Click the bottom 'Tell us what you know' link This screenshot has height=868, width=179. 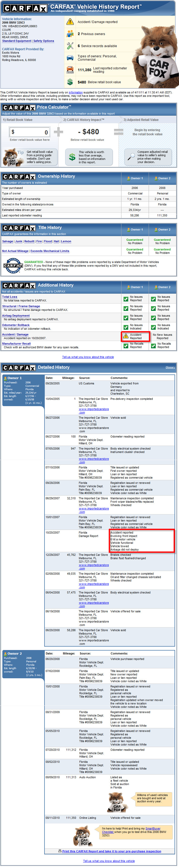tap(109, 861)
